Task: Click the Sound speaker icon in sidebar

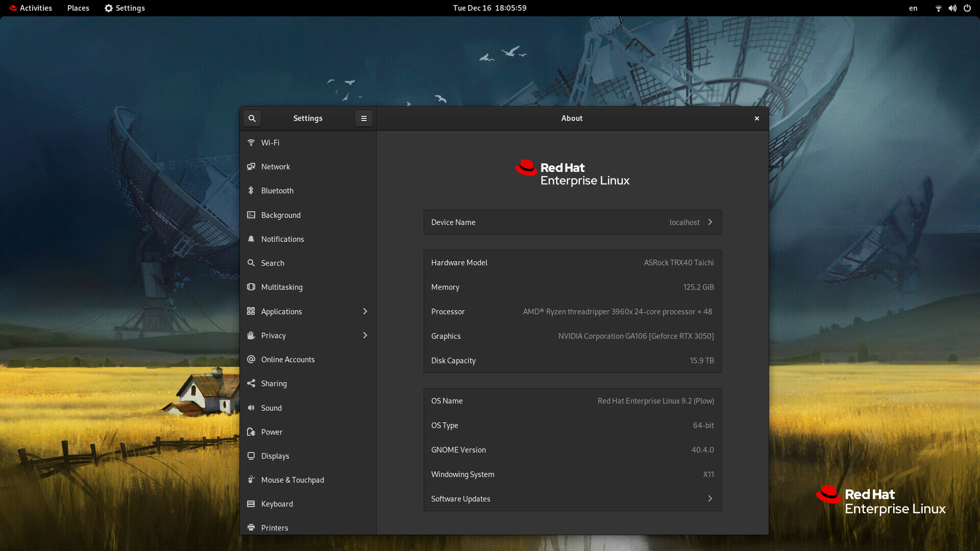Action: point(251,408)
